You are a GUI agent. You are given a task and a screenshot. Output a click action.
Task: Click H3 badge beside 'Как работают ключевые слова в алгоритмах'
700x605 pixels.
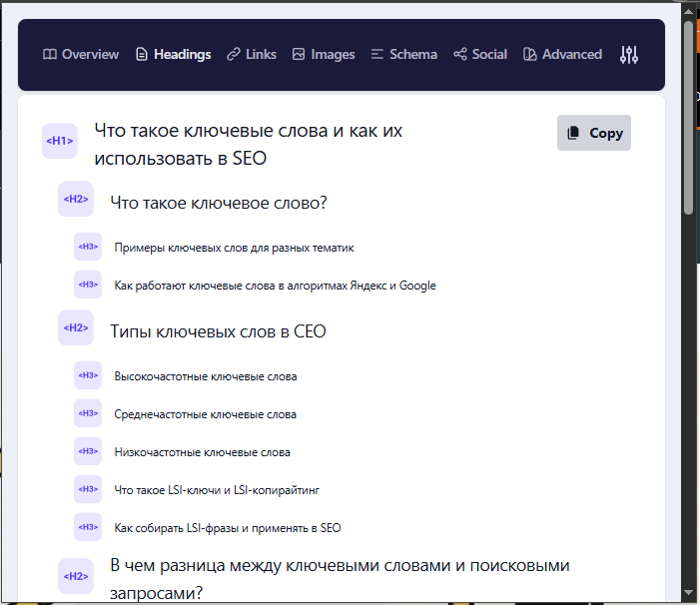[88, 285]
